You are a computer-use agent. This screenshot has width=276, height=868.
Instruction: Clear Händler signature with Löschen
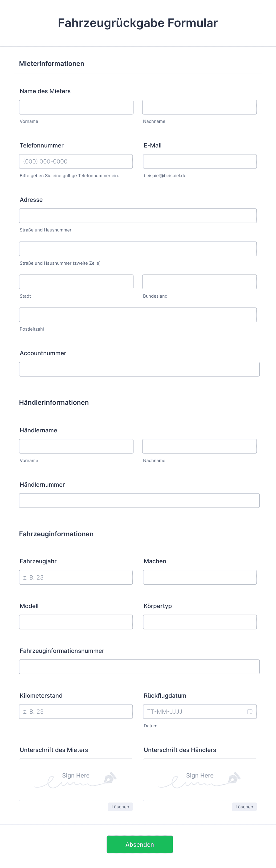[244, 807]
